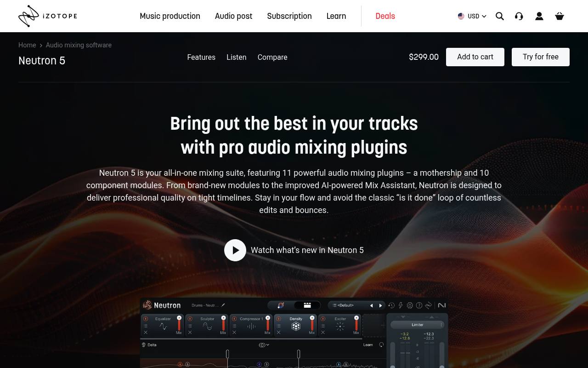This screenshot has width=588, height=368.
Task: Toggle the Delta listen button
Action: 149,345
